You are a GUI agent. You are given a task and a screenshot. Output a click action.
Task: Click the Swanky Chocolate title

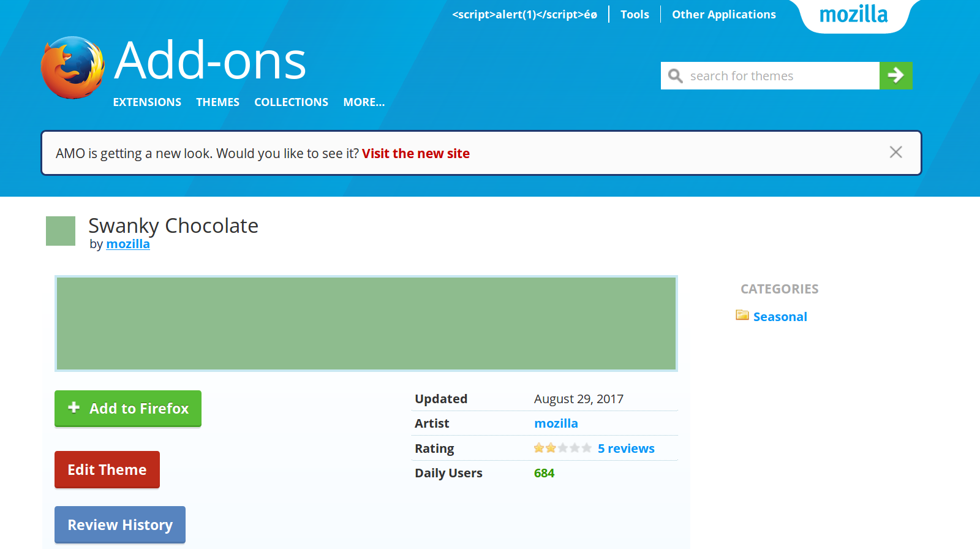173,226
